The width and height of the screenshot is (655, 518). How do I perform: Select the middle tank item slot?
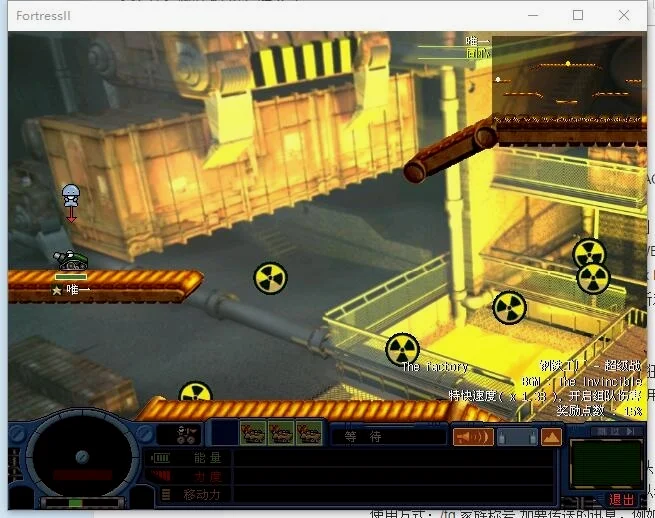click(x=281, y=433)
